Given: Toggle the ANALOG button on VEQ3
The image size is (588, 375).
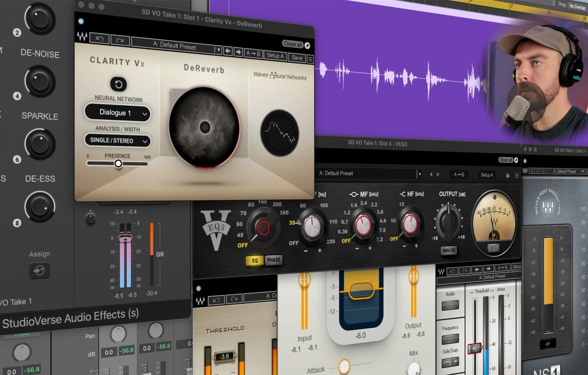Looking at the screenshot, I should (x=449, y=251).
